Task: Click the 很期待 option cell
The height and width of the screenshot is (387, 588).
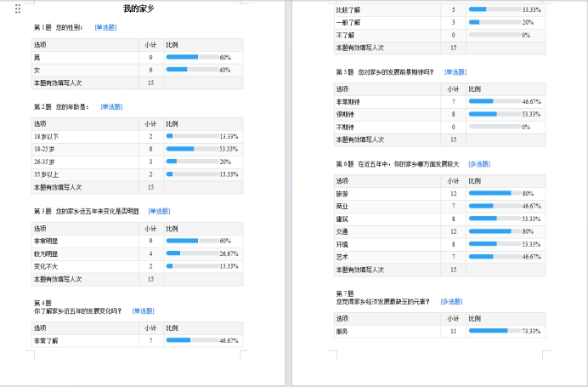Action: click(x=387, y=115)
